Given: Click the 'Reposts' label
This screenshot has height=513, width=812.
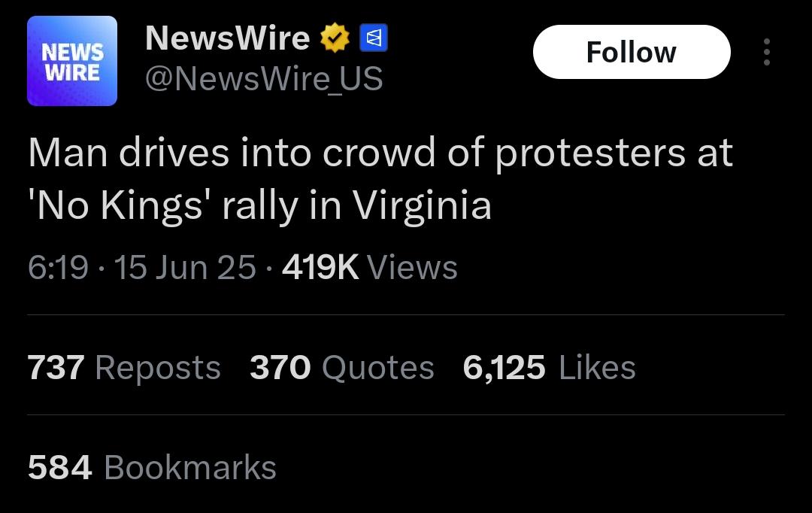Looking at the screenshot, I should coord(158,368).
